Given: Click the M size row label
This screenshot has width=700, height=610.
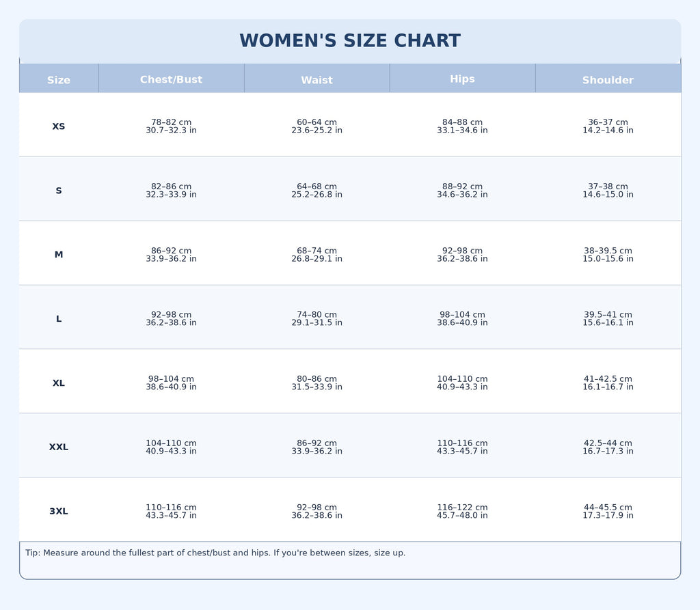Looking at the screenshot, I should point(59,255).
